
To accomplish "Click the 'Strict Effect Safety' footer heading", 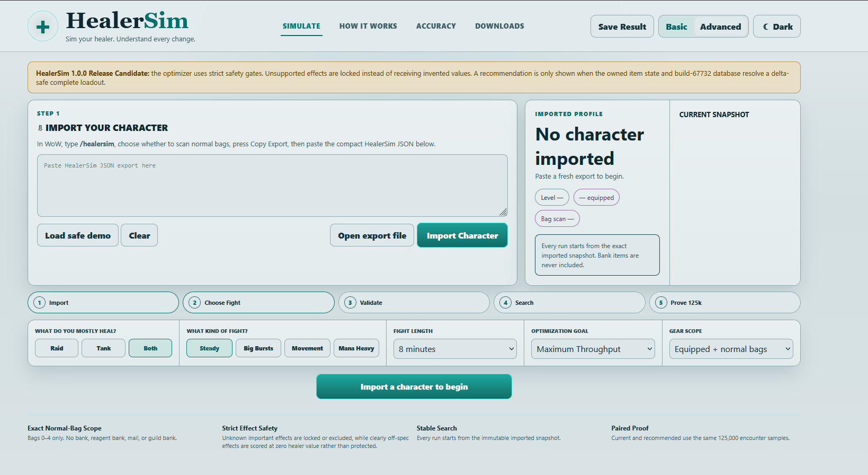I will point(249,428).
